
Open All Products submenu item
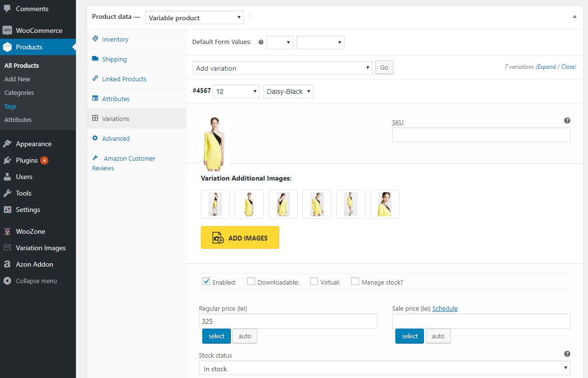pos(22,65)
